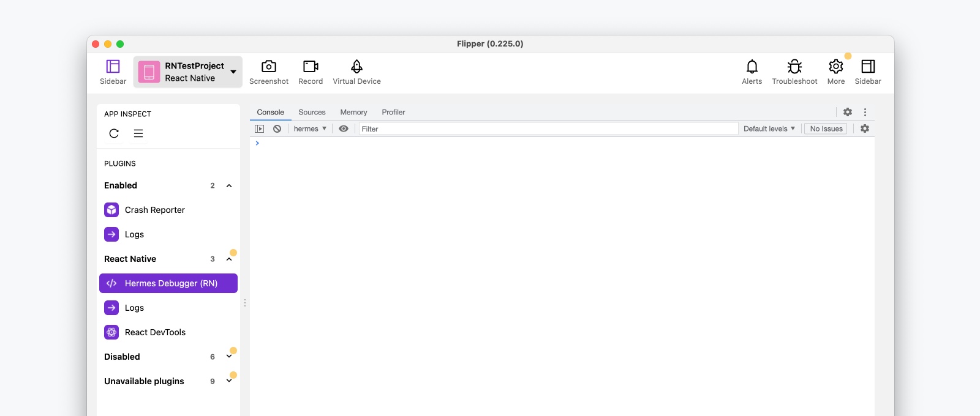Image resolution: width=980 pixels, height=416 pixels.
Task: Switch to the Profiler tab
Action: click(393, 112)
